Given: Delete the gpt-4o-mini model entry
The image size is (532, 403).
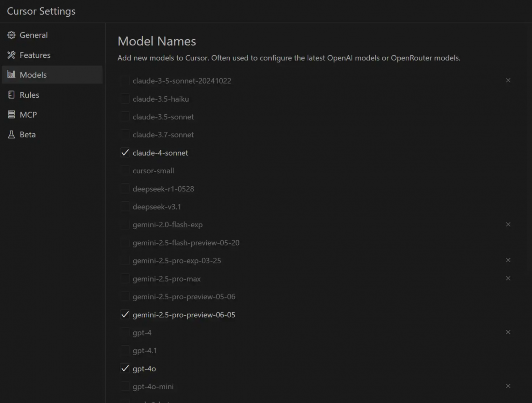Looking at the screenshot, I should coord(508,386).
